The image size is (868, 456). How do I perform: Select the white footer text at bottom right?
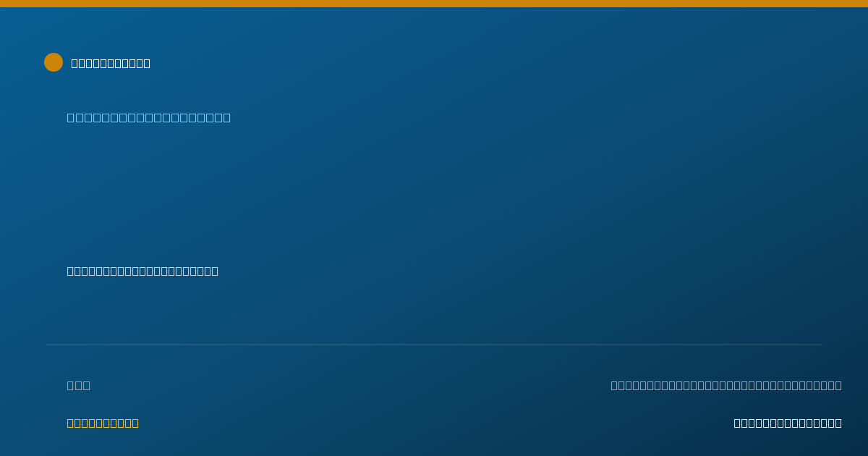coord(788,423)
